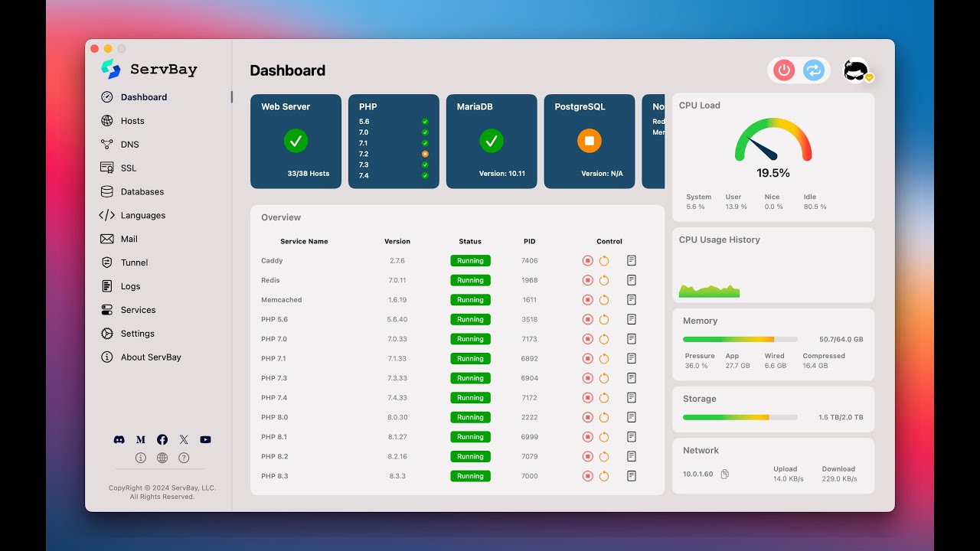The width and height of the screenshot is (980, 551).
Task: Open the user profile avatar
Action: point(857,70)
